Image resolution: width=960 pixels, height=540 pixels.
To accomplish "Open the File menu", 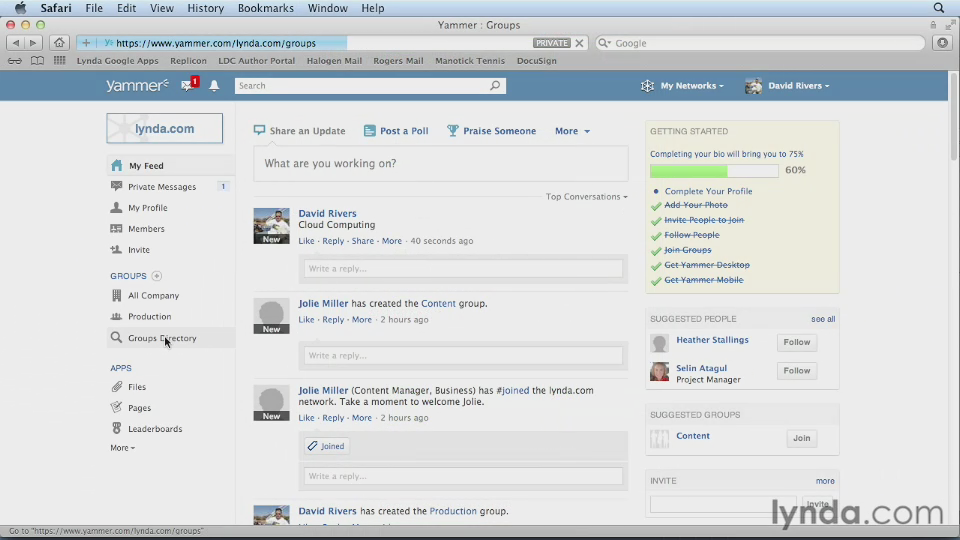I will (x=94, y=8).
